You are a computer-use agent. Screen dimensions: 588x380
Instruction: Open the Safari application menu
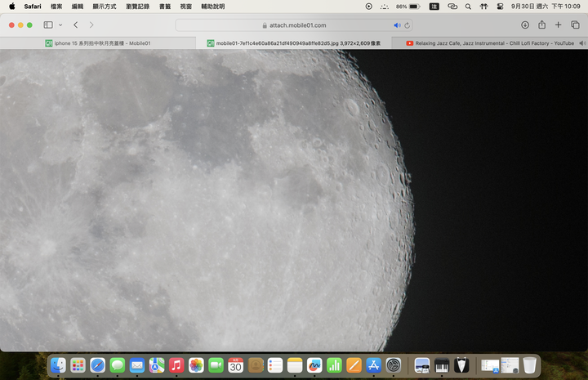pyautogui.click(x=33, y=7)
